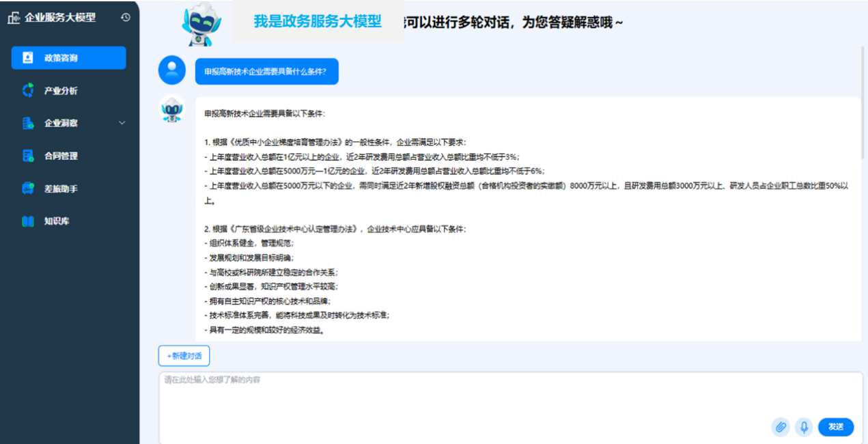868x444 pixels.
Task: Click the bot avatar beside the answer
Action: click(171, 109)
